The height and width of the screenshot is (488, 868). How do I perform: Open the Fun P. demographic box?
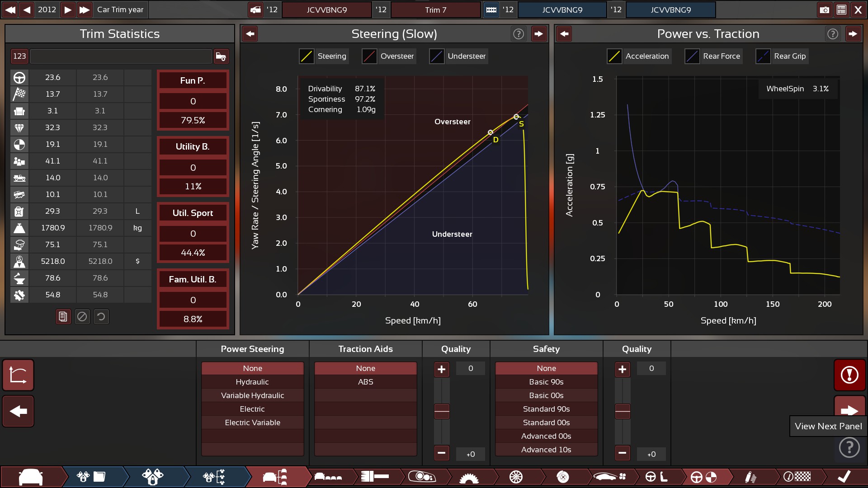(x=193, y=100)
